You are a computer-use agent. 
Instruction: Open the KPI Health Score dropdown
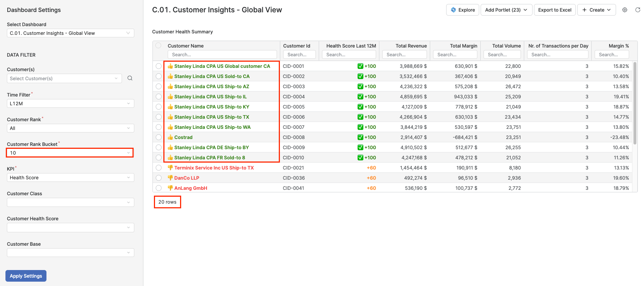[x=70, y=177]
